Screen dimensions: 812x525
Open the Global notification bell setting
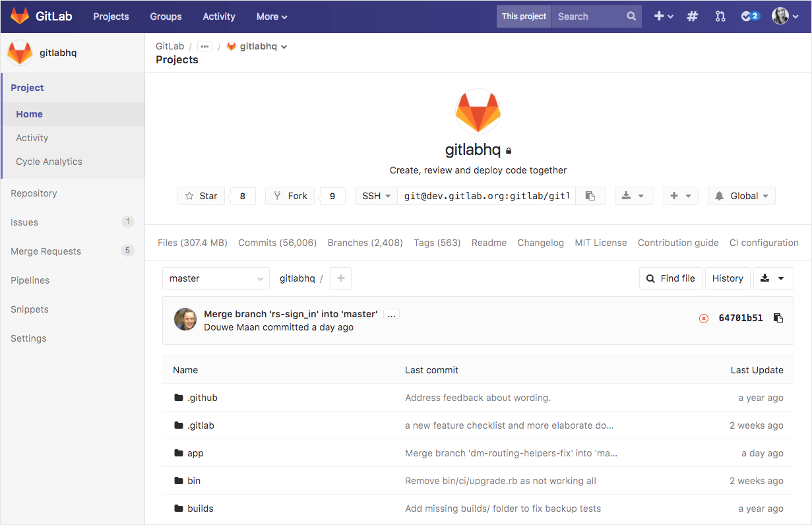(x=741, y=196)
